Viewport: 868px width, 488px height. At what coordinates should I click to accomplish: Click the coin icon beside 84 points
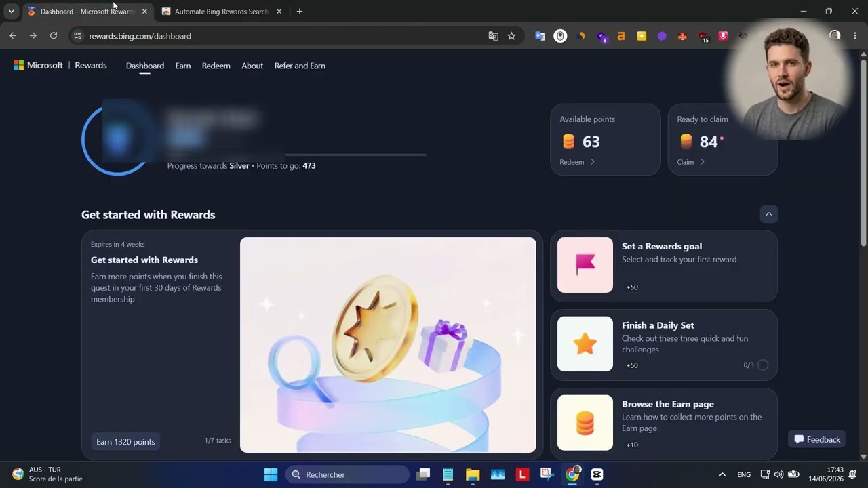(686, 142)
